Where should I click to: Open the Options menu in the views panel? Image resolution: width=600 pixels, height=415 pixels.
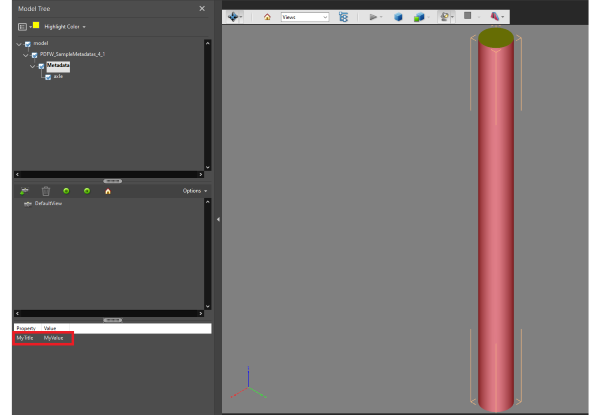[195, 190]
